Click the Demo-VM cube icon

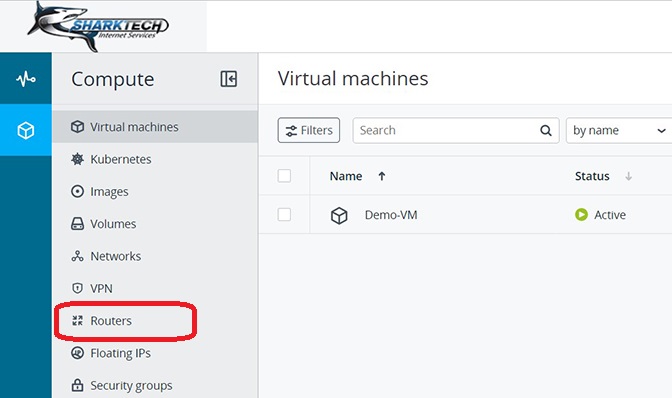[339, 215]
